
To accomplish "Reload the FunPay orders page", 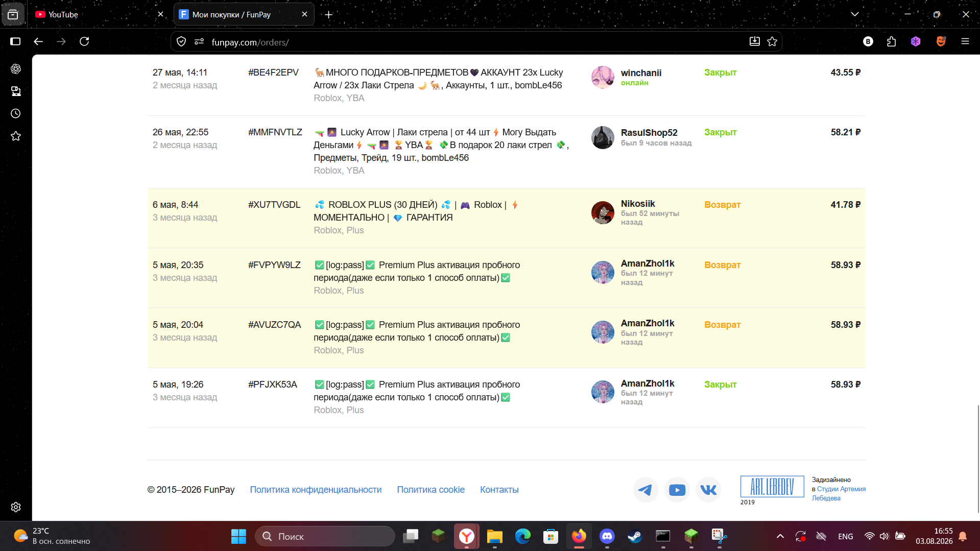I will pyautogui.click(x=84, y=41).
